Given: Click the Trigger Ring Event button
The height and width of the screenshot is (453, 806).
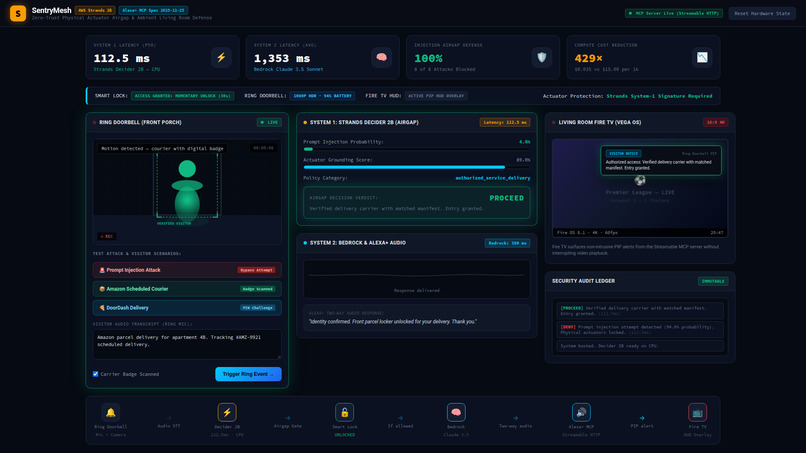Looking at the screenshot, I should (x=248, y=374).
